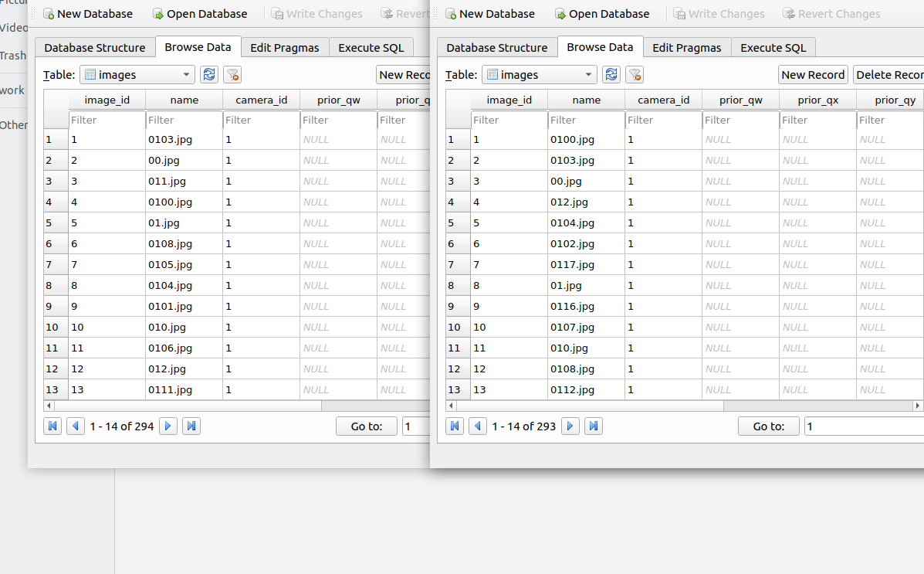Image resolution: width=924 pixels, height=574 pixels.
Task: Sort by image_id column in the left window
Action: pos(107,100)
